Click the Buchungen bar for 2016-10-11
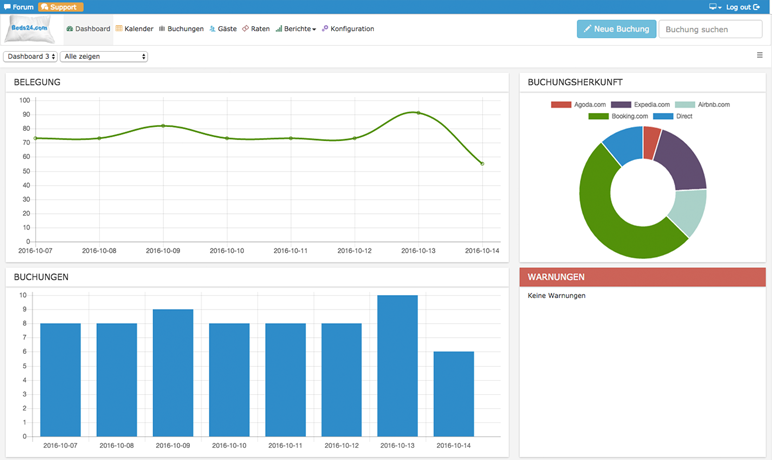Image resolution: width=772 pixels, height=460 pixels. [285, 380]
